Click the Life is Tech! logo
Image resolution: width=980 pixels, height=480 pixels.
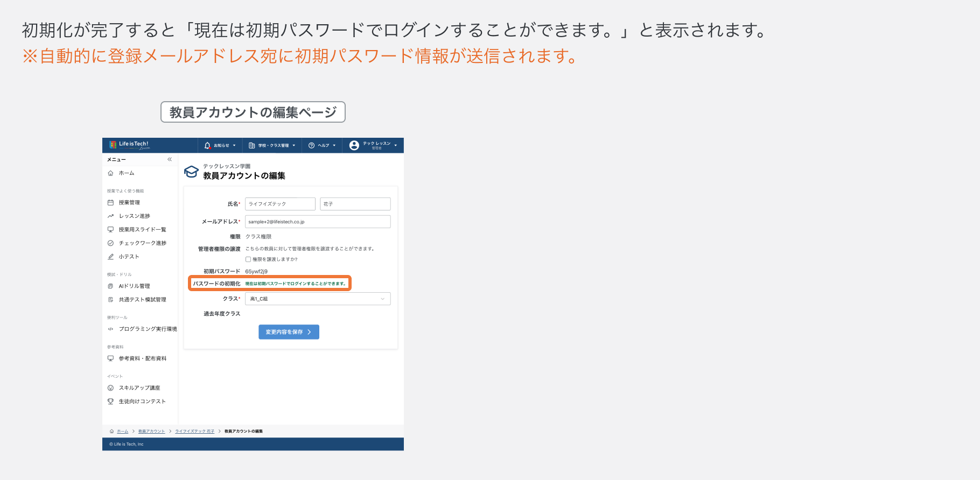(129, 145)
